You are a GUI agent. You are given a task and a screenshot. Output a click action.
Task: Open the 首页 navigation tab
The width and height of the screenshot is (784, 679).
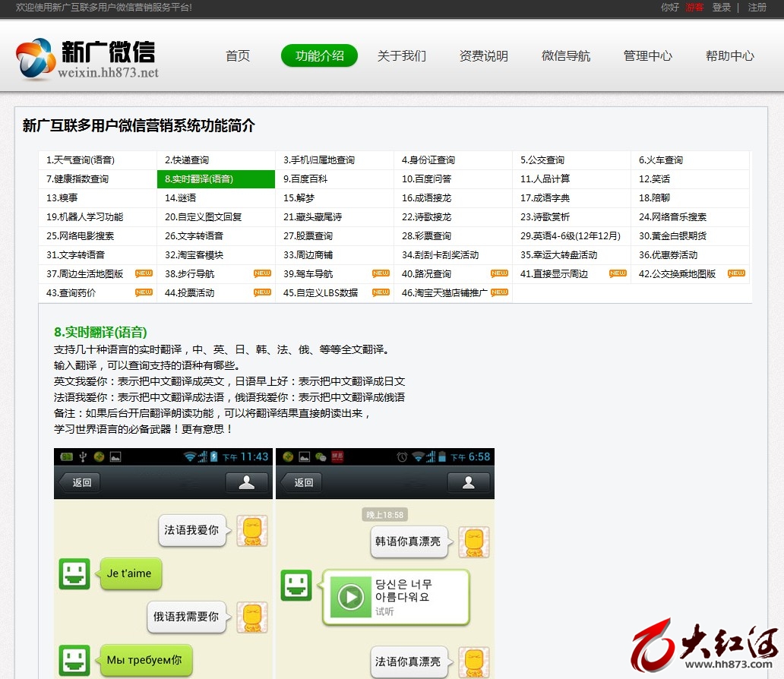(238, 56)
